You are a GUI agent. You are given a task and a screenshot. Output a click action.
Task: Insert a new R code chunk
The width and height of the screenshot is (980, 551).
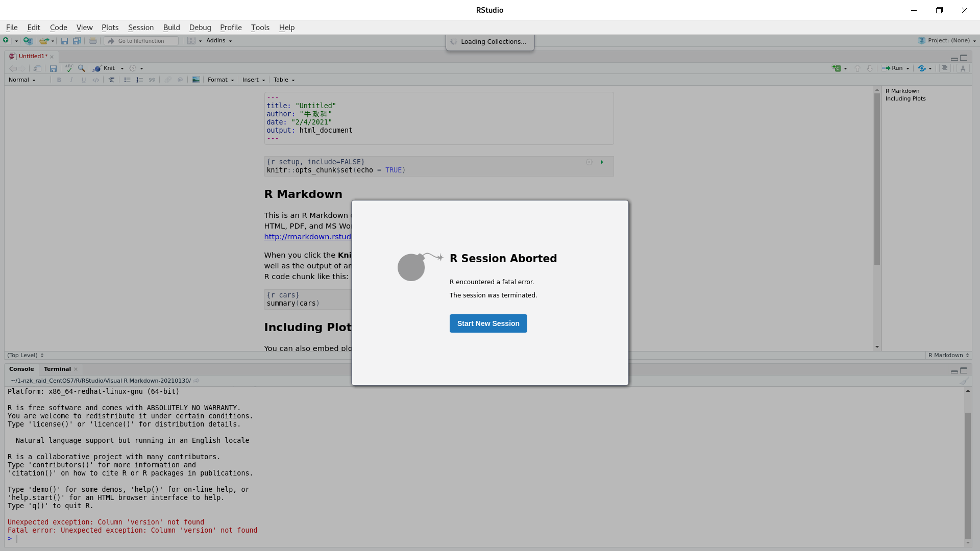[x=838, y=68]
